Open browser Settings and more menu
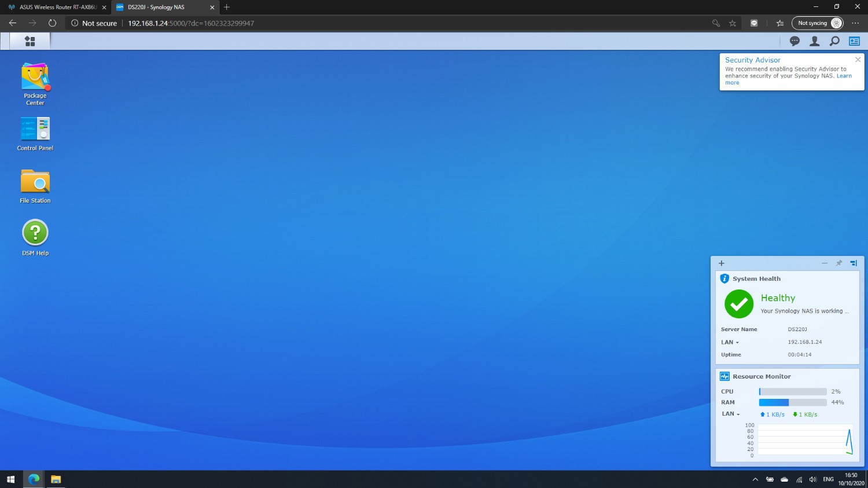Screen dimensions: 868x488 coord(855,23)
